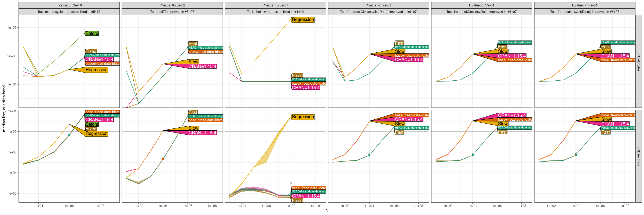The width and height of the screenshot is (644, 215).
Task: Click 'Regression' label in memrecycle kilobytes panel
Action: click(x=97, y=70)
